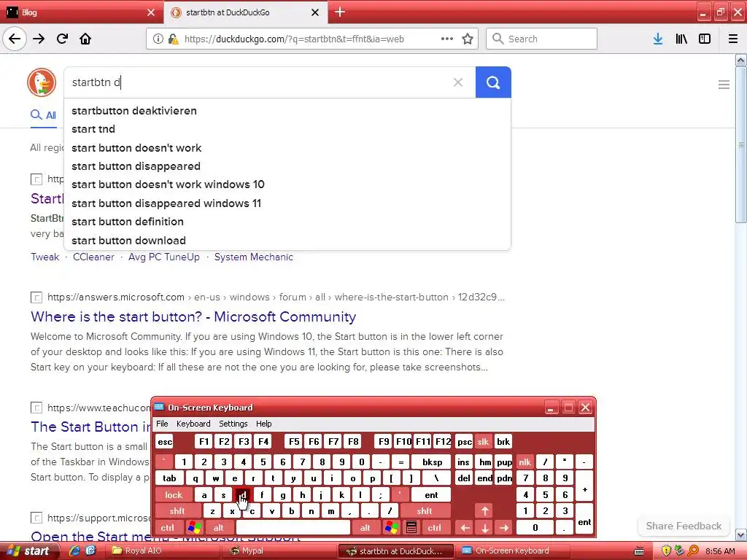Open page actions three-dot menu
The height and width of the screenshot is (560, 747).
point(447,39)
